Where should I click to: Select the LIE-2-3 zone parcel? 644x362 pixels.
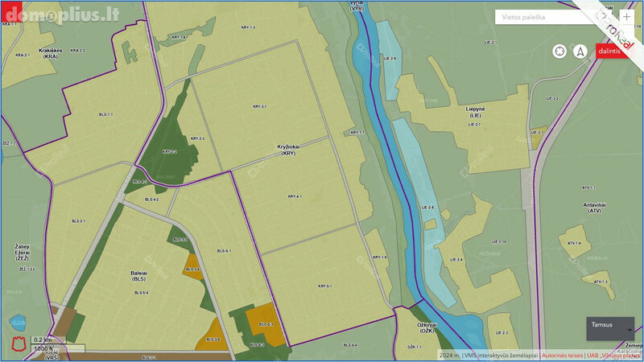tap(502, 333)
